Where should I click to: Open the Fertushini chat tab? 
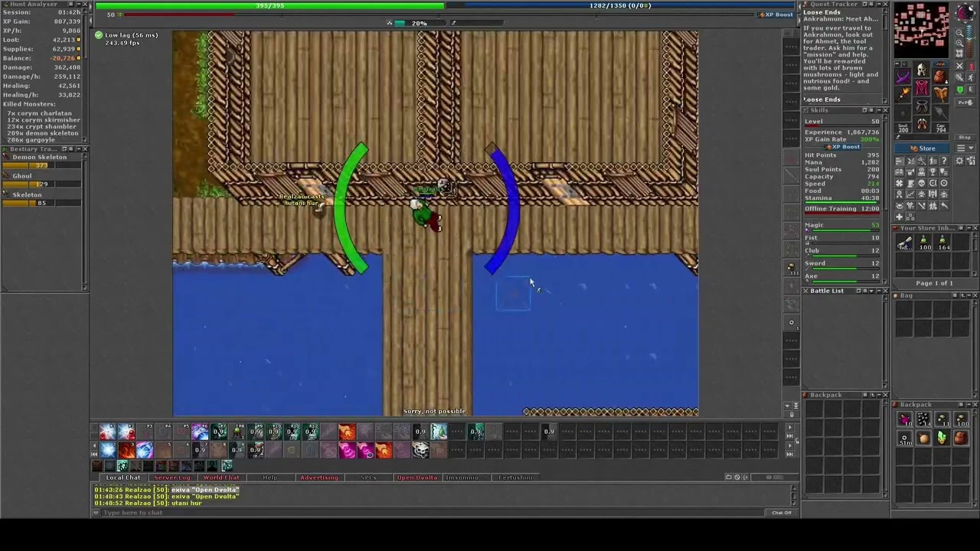514,478
